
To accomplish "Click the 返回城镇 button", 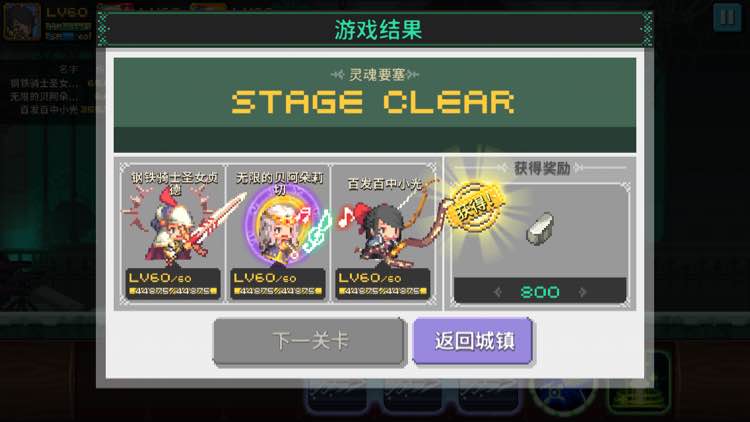I will click(x=473, y=341).
